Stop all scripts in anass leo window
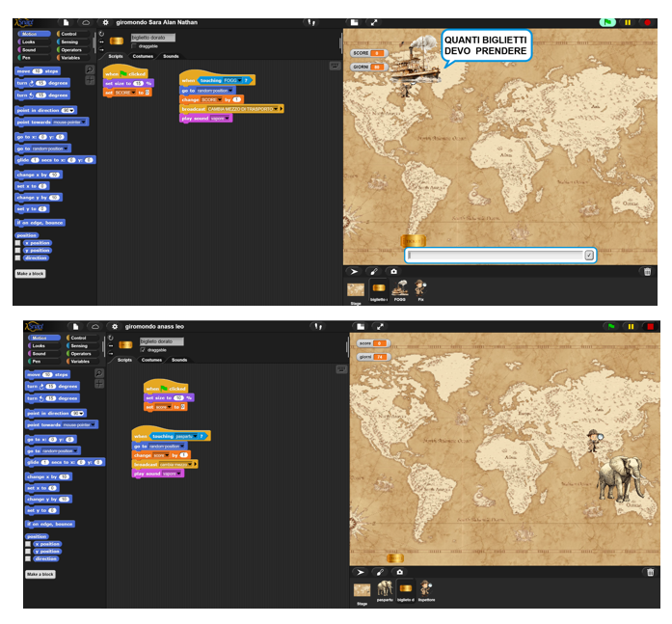Viewport: 672px width, 624px height. pyautogui.click(x=650, y=327)
